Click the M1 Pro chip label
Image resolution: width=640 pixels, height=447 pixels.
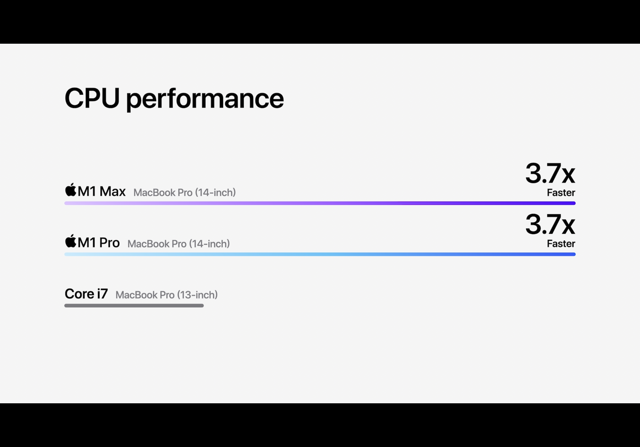[98, 242]
